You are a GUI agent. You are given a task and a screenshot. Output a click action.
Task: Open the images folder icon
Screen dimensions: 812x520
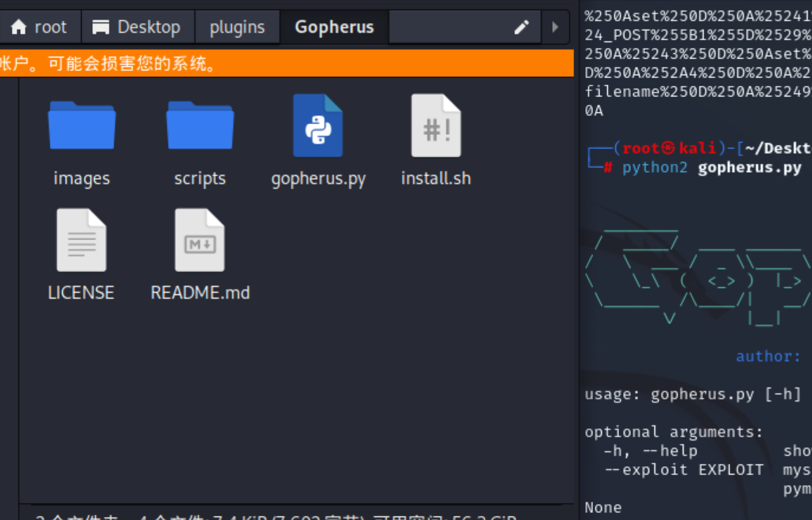pos(82,125)
